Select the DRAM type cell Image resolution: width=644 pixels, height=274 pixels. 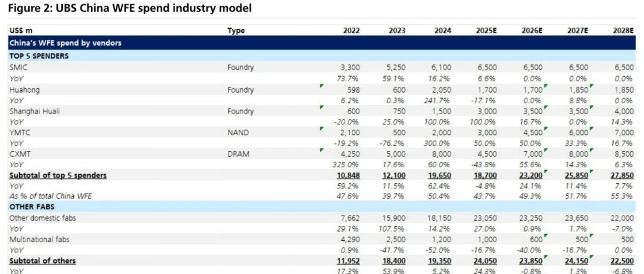238,154
